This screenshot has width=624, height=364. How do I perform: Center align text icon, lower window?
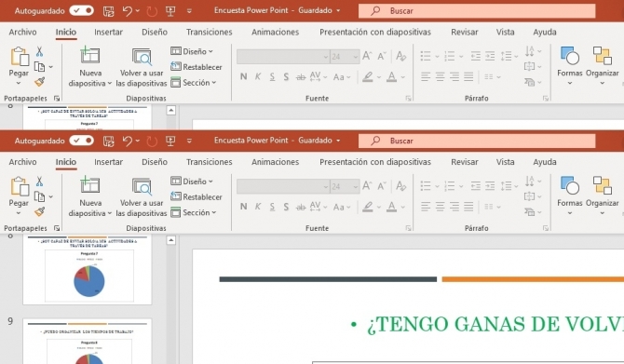tap(440, 207)
